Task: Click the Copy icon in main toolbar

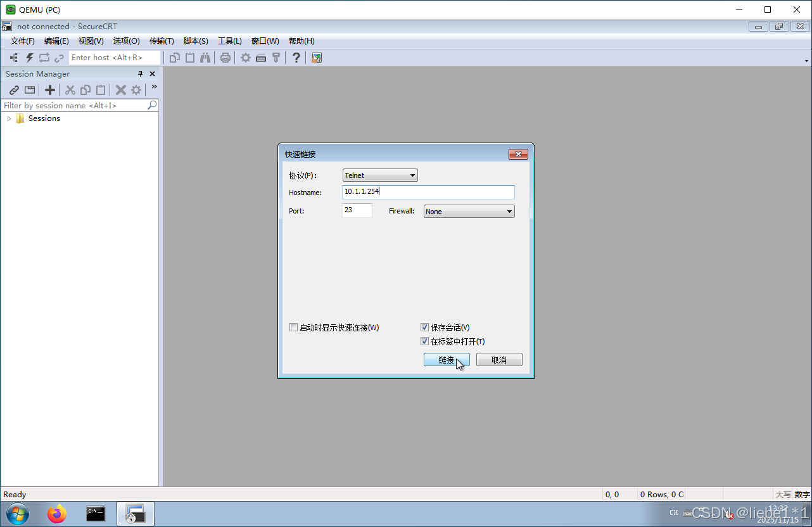Action: click(175, 58)
